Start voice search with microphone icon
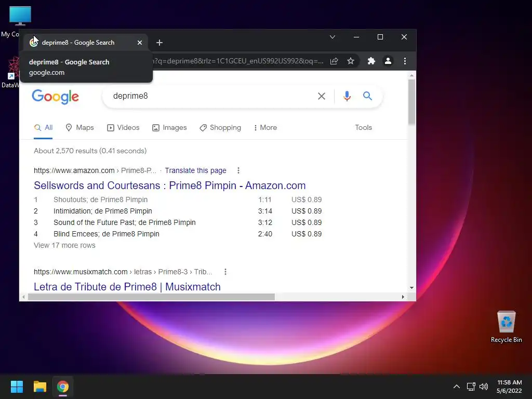Image resolution: width=532 pixels, height=399 pixels. [x=347, y=96]
